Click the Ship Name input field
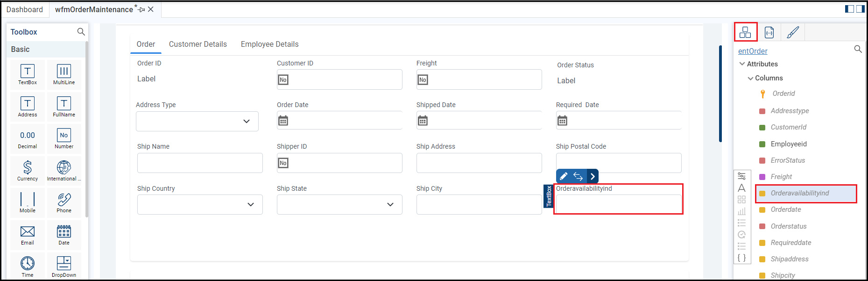The height and width of the screenshot is (281, 868). (x=200, y=163)
